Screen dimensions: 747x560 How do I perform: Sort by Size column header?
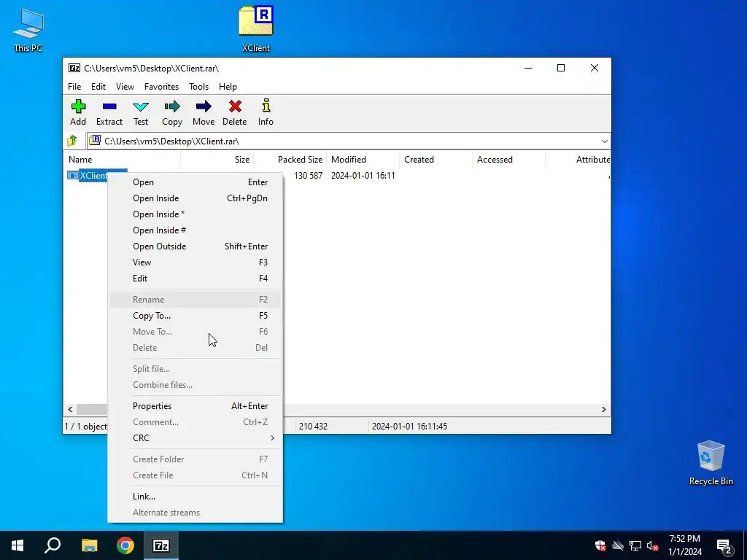(x=217, y=160)
